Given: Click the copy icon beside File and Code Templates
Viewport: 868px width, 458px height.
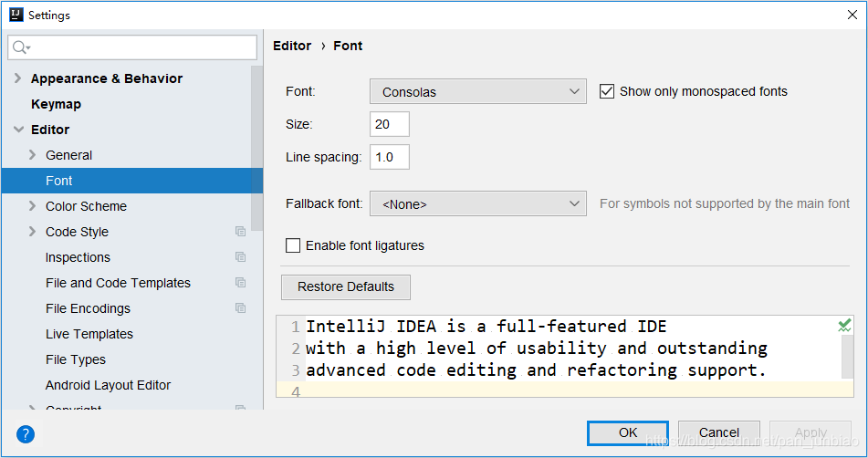Looking at the screenshot, I should coord(240,282).
